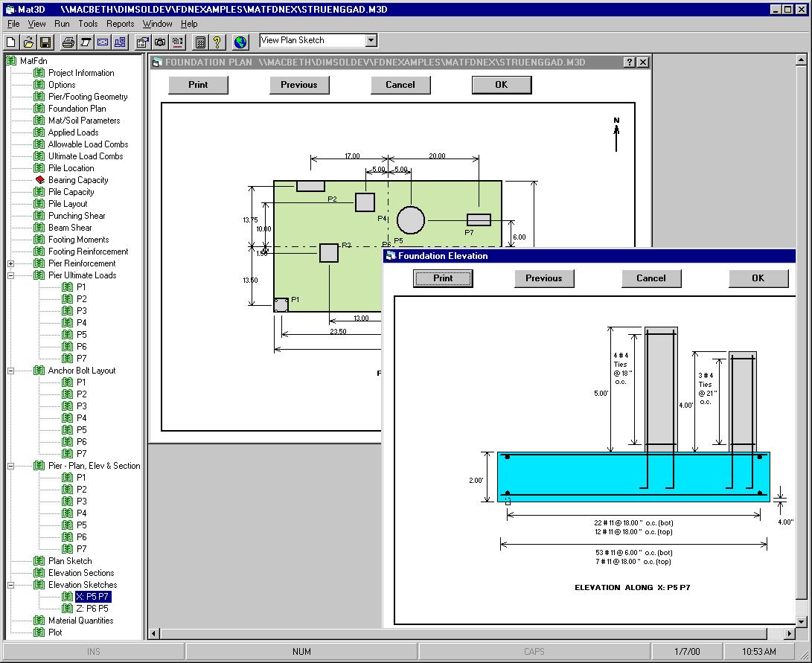Viewport: 812px width, 663px height.
Task: Open the View Plan Sketch dropdown
Action: pyautogui.click(x=371, y=41)
